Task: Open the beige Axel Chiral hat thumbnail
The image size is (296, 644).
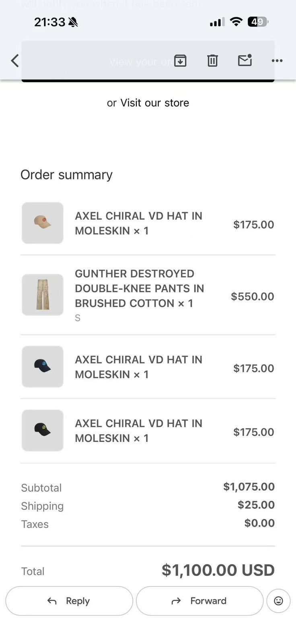Action: pos(43,223)
